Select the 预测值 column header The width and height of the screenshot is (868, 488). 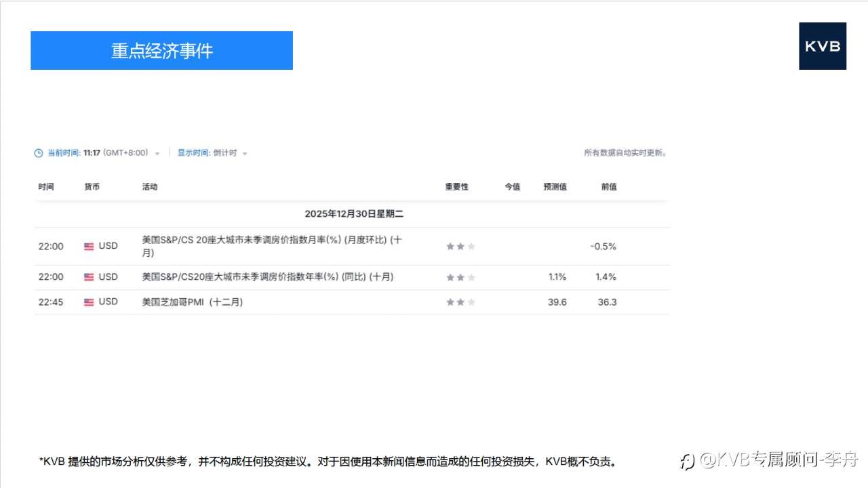(555, 186)
